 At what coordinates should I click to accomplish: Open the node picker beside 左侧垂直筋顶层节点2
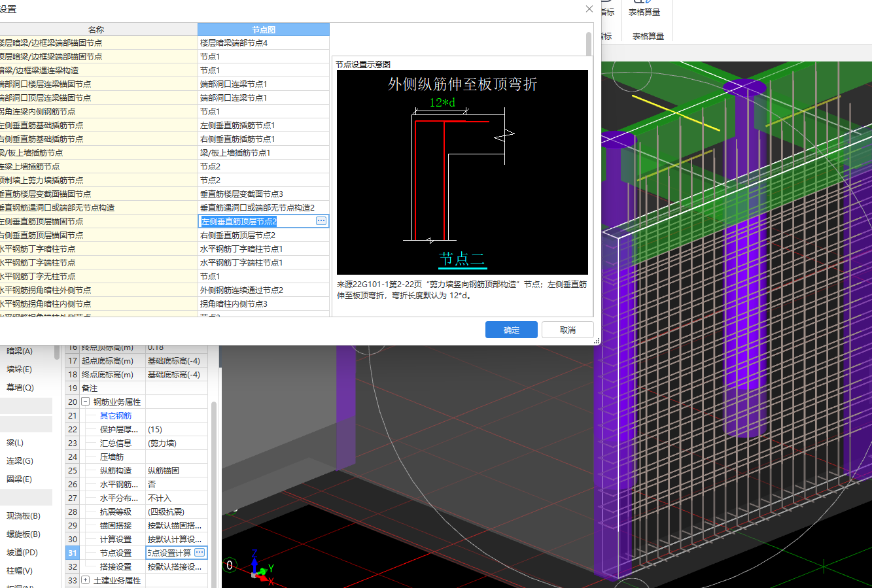point(321,221)
